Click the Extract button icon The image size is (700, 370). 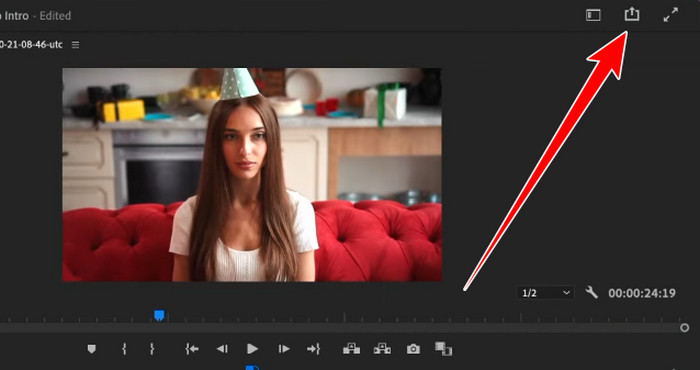383,349
